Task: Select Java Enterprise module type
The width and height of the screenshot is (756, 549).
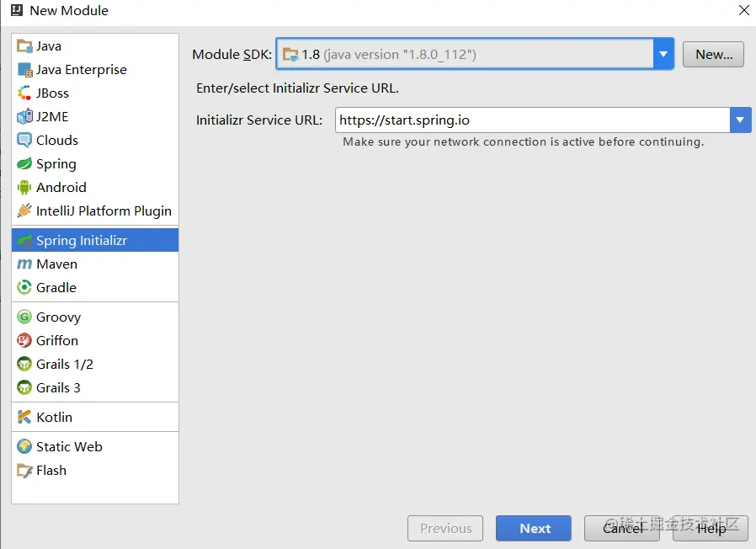Action: 95,70
